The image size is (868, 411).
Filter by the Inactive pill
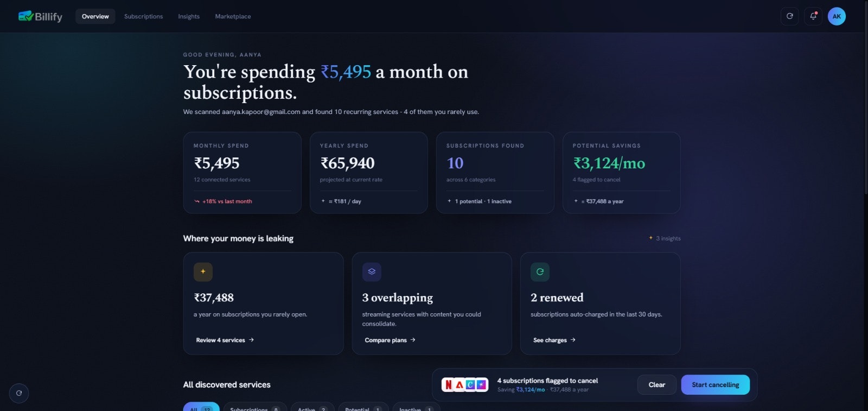(416, 407)
